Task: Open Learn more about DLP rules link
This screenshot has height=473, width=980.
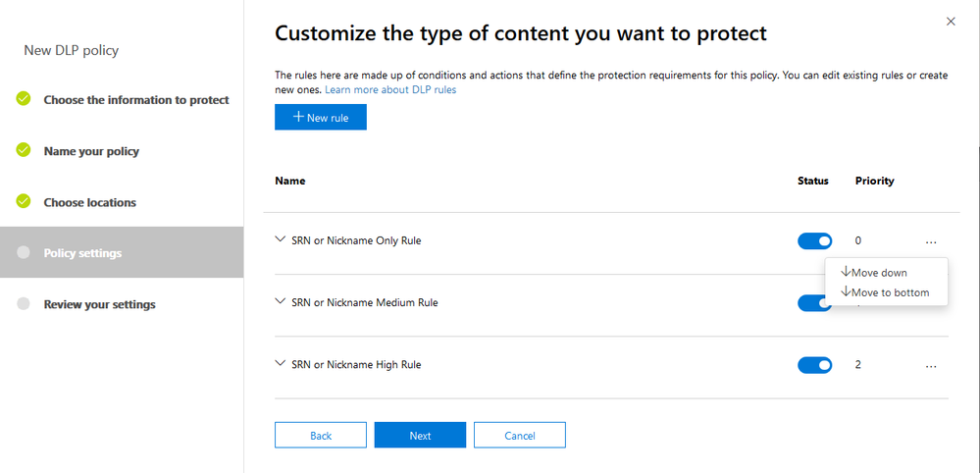Action: pos(390,90)
